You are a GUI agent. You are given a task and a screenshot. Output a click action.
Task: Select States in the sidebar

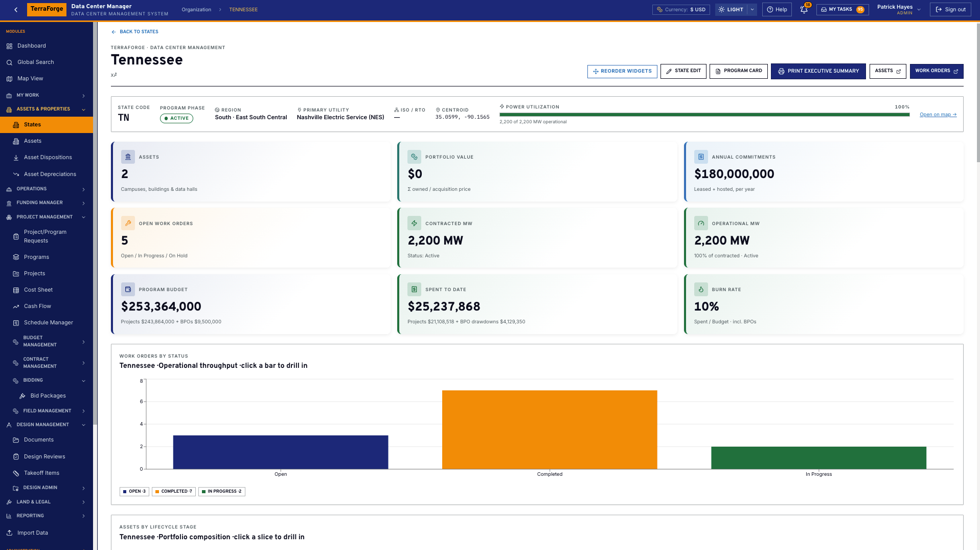click(47, 125)
